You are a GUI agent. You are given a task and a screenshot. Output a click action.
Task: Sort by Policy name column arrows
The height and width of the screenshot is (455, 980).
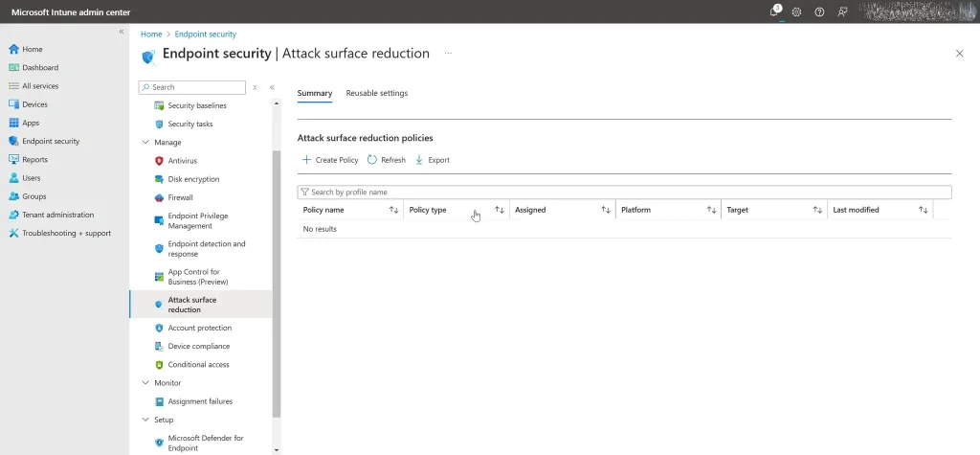393,211
